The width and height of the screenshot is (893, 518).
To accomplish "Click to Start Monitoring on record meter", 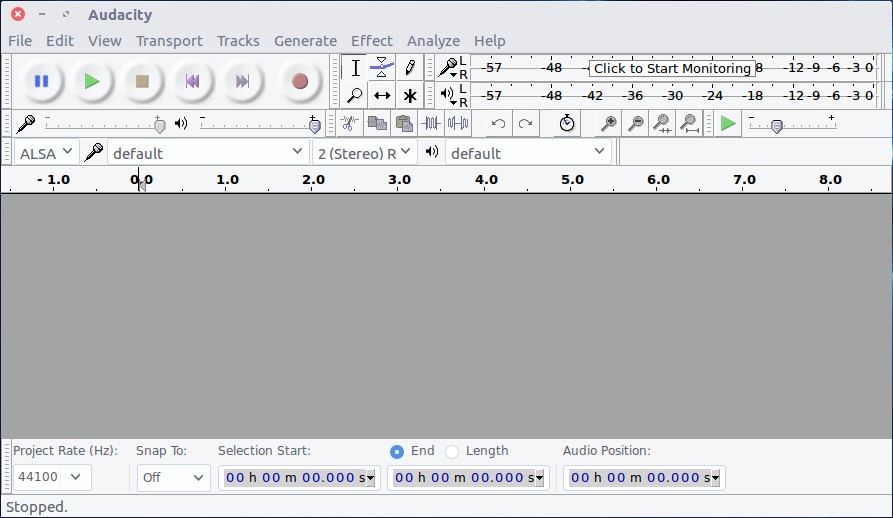I will (672, 68).
